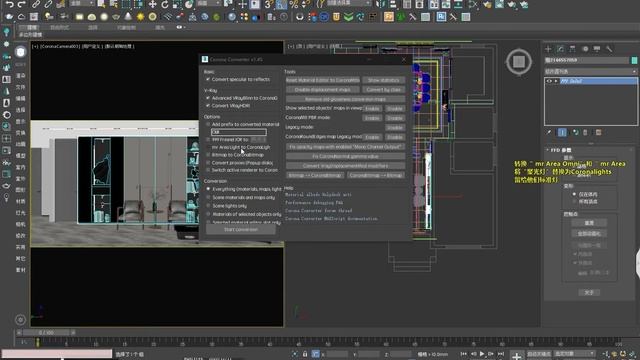Open the Utilities wrench tab in command panel
Viewport: 640px width, 360px height.
tap(609, 49)
